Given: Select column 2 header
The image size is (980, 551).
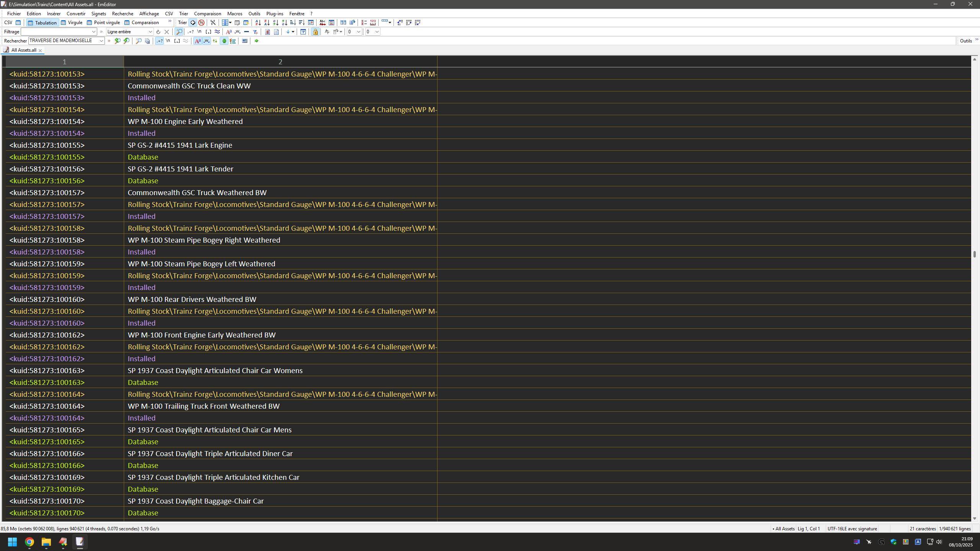Looking at the screenshot, I should (280, 62).
